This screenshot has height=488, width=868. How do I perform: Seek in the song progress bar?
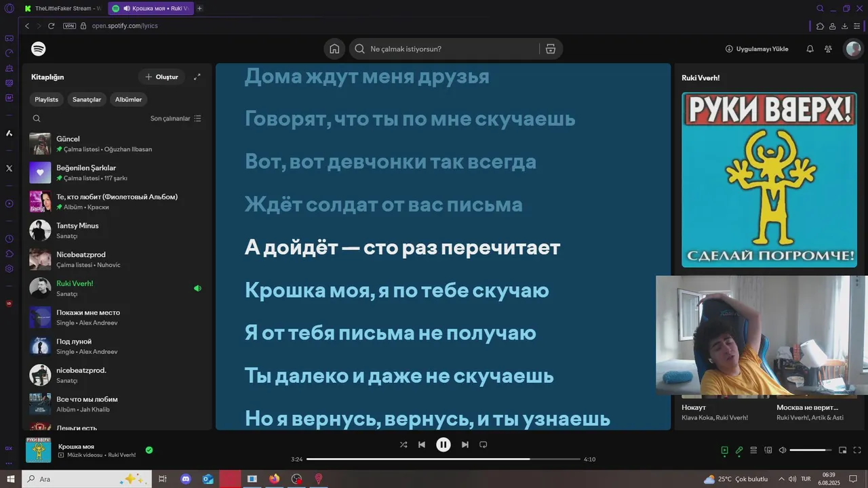(x=443, y=459)
